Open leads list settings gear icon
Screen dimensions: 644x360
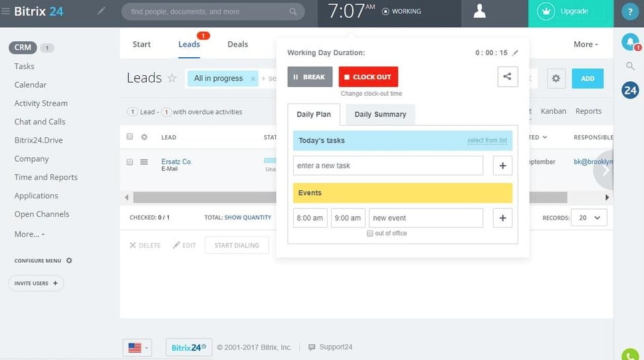click(556, 78)
